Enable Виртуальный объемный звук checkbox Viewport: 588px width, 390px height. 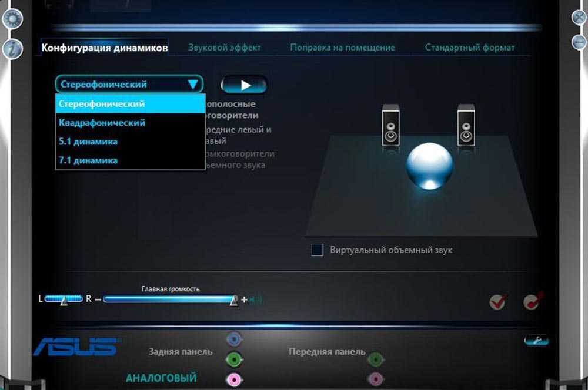(318, 250)
